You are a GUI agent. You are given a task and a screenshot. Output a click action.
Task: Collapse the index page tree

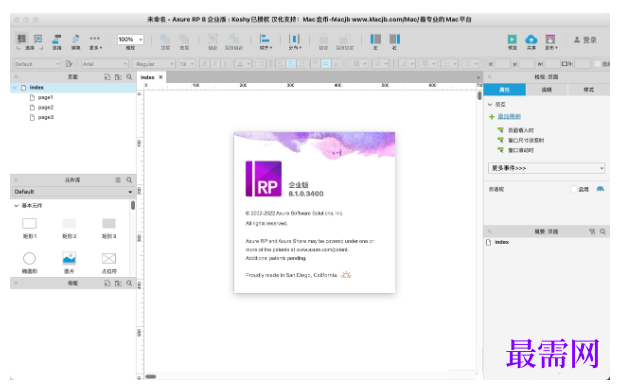pos(15,87)
